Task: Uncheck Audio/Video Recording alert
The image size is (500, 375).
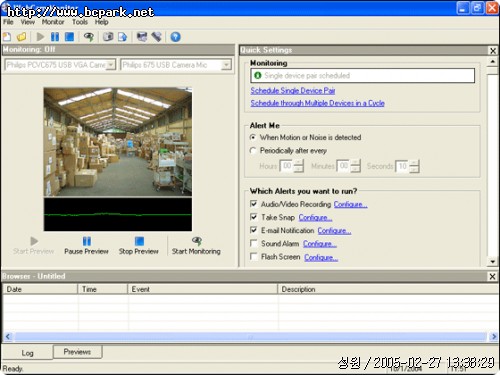Action: click(254, 204)
